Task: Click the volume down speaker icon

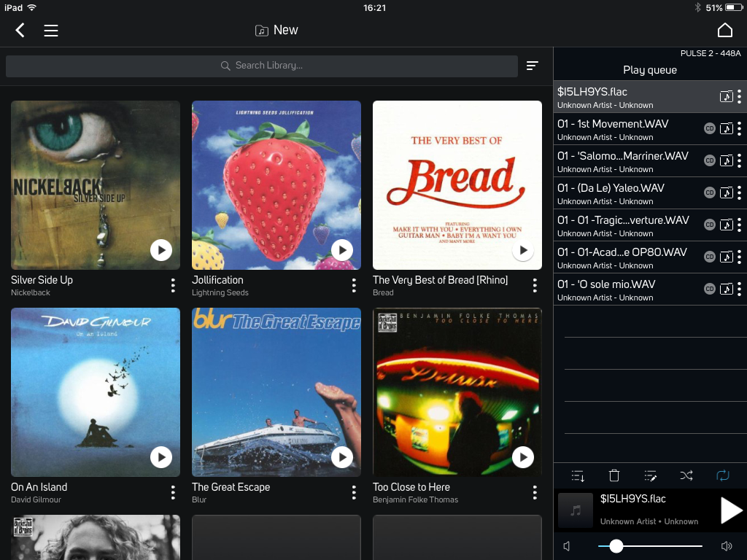Action: coord(566,546)
